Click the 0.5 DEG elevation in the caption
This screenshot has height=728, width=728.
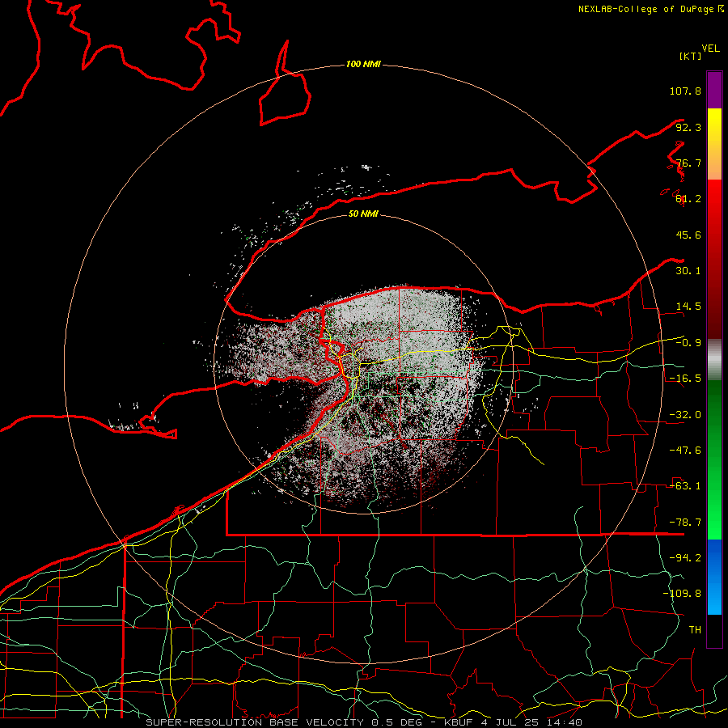(x=396, y=722)
